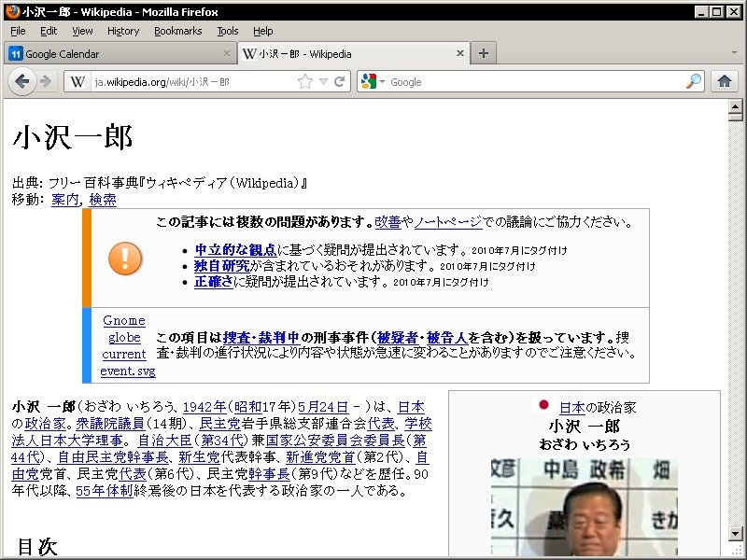Open the Bookmarks menu
The width and height of the screenshot is (747, 560).
click(x=177, y=31)
